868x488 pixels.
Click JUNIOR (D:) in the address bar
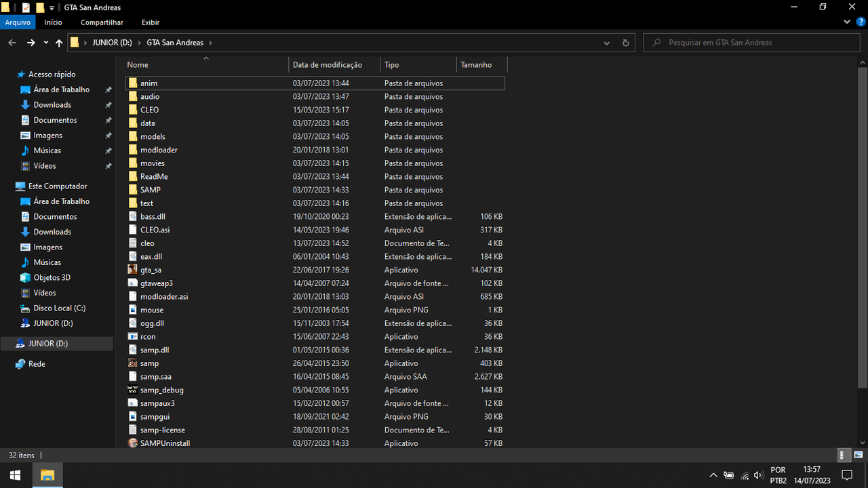pyautogui.click(x=112, y=43)
